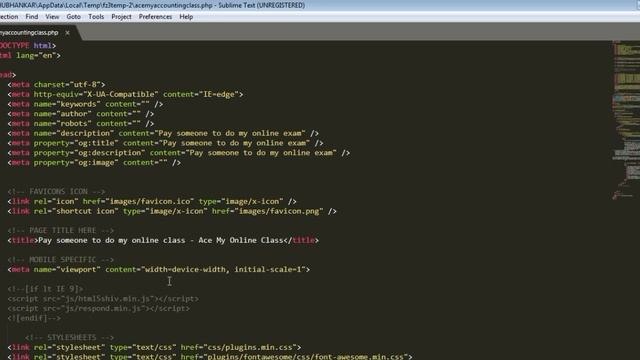This screenshot has height=360, width=640.
Task: Click the font-awesome.min.css stylesheet line
Action: [x=210, y=356]
